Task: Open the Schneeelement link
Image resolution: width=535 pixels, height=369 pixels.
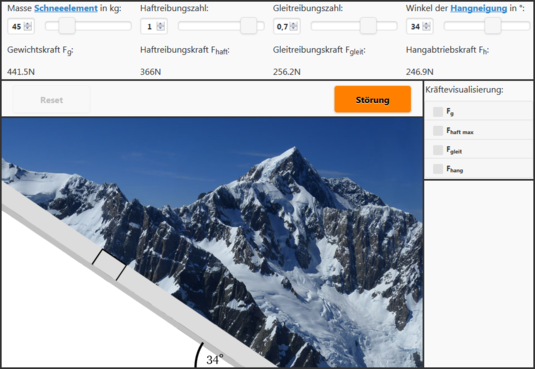Action: click(66, 8)
